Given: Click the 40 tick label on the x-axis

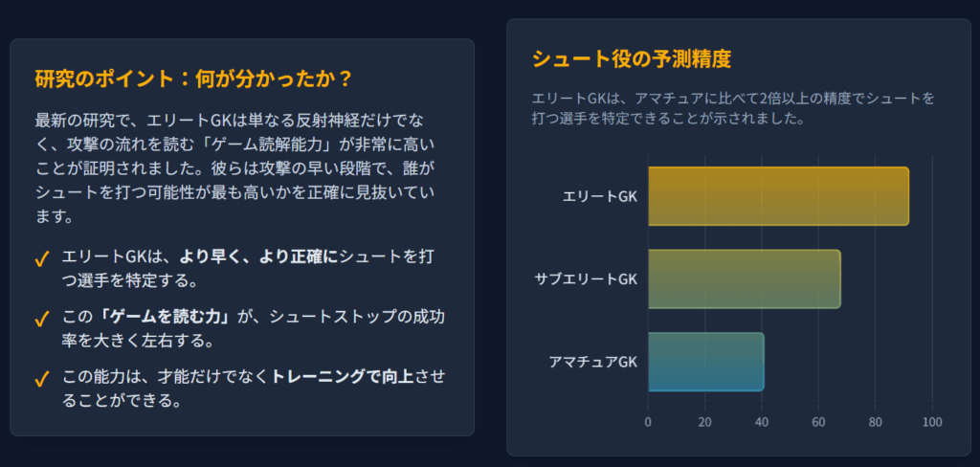Looking at the screenshot, I should pyautogui.click(x=762, y=422).
